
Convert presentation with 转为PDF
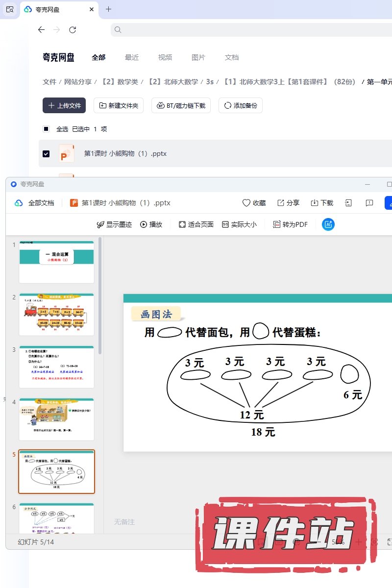pos(290,224)
